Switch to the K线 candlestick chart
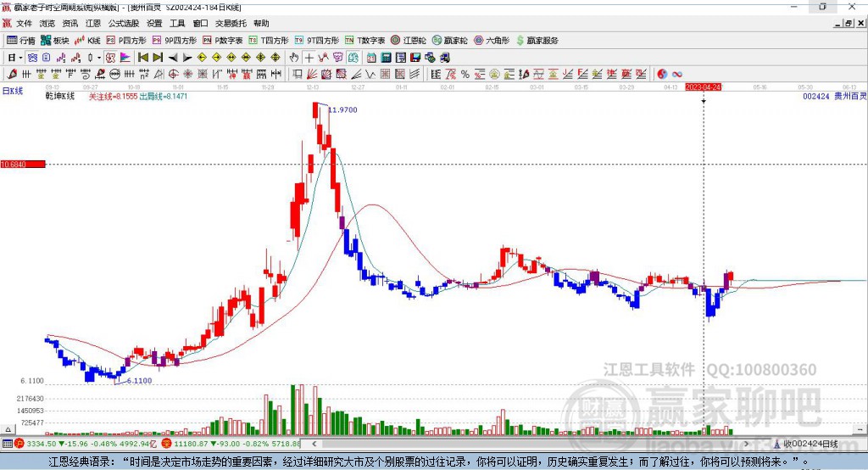 click(87, 41)
